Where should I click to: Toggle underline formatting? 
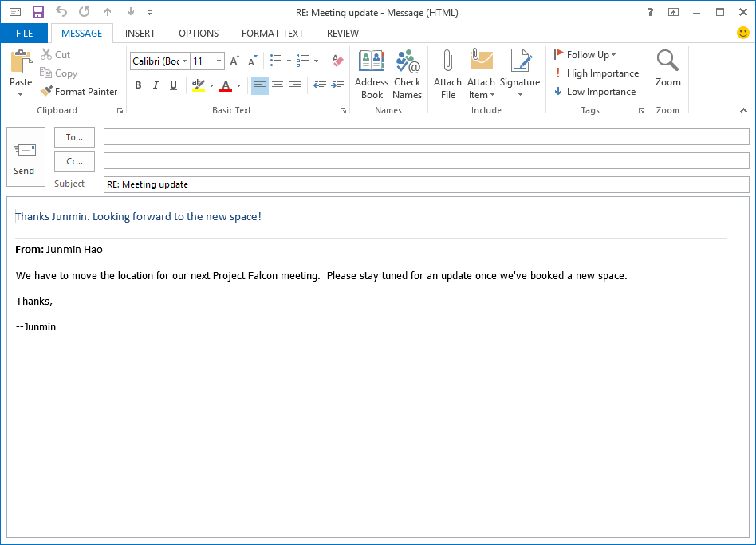click(x=172, y=85)
